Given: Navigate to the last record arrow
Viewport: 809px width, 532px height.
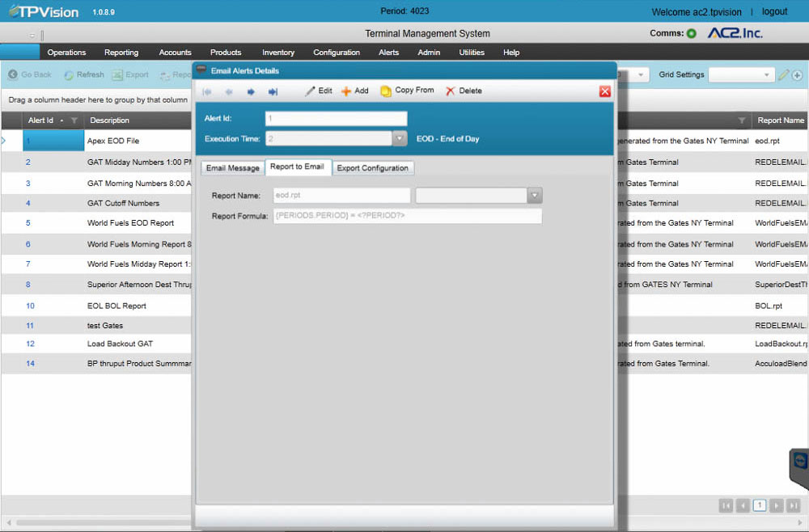Looking at the screenshot, I should pyautogui.click(x=273, y=91).
